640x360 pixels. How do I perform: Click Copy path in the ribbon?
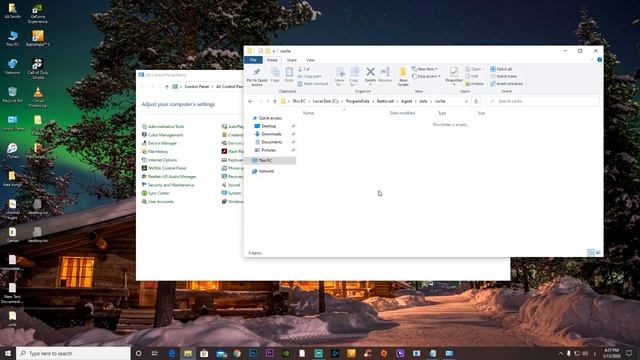point(310,76)
